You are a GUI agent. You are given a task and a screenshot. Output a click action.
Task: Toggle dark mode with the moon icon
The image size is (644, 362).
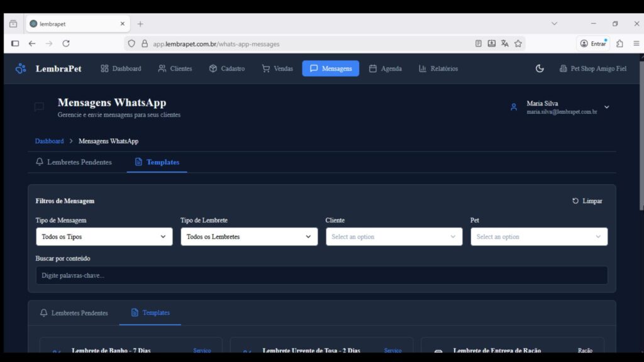540,69
